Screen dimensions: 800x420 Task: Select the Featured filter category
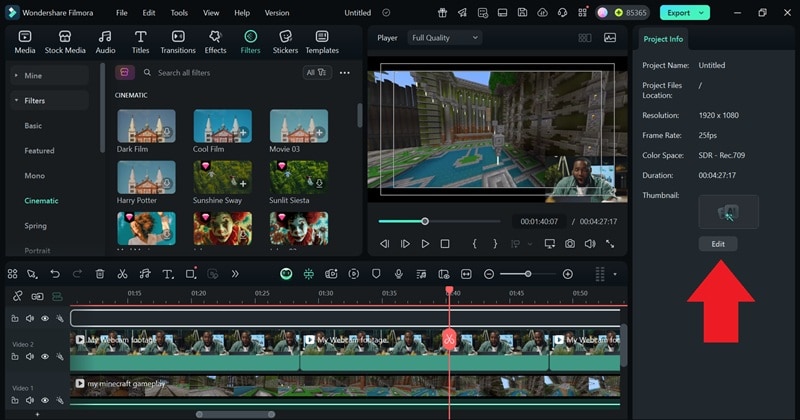pos(39,151)
